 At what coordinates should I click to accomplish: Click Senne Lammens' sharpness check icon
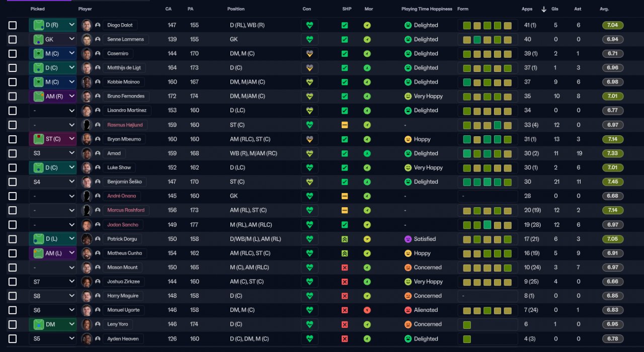coord(345,39)
